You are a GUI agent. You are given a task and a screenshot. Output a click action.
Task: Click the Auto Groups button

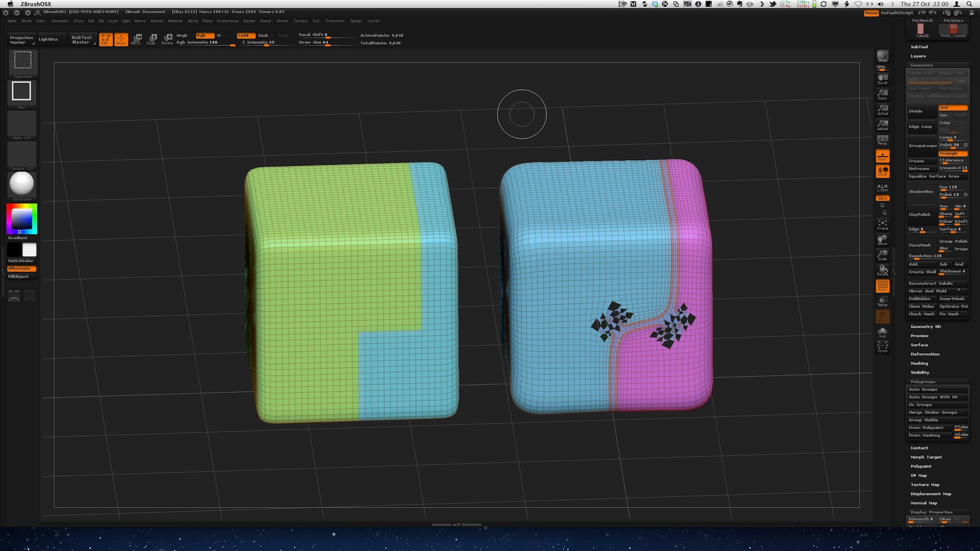[x=937, y=389]
